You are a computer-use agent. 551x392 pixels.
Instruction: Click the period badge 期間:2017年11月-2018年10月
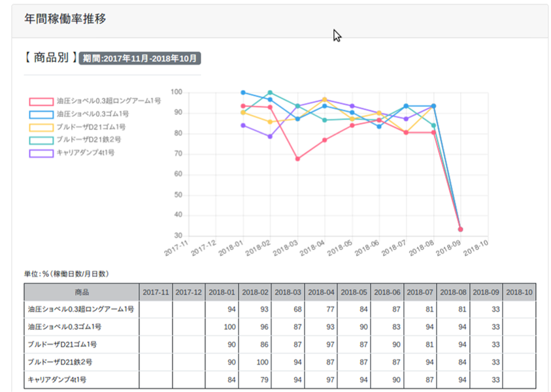pyautogui.click(x=139, y=59)
